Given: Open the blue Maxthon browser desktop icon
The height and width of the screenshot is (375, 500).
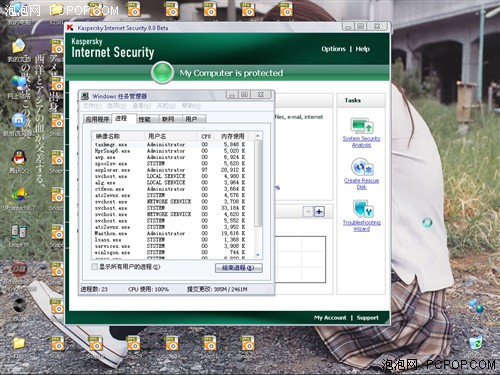Looking at the screenshot, I should pos(19,120).
